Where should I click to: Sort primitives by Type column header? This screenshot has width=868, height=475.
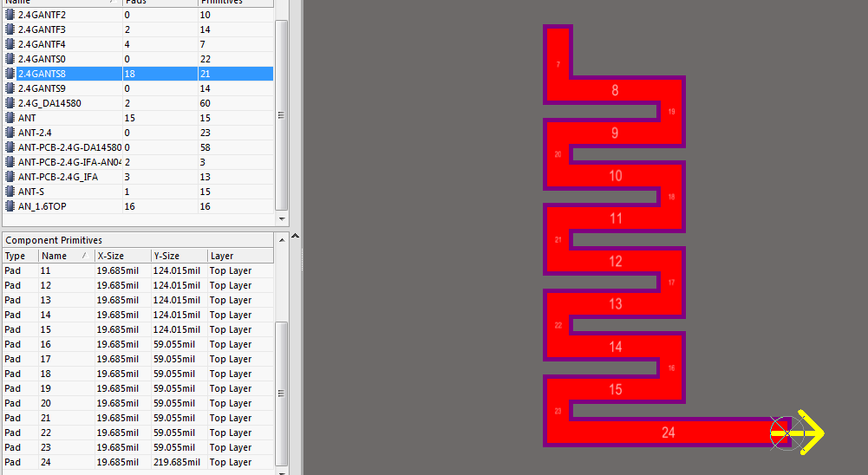point(21,256)
